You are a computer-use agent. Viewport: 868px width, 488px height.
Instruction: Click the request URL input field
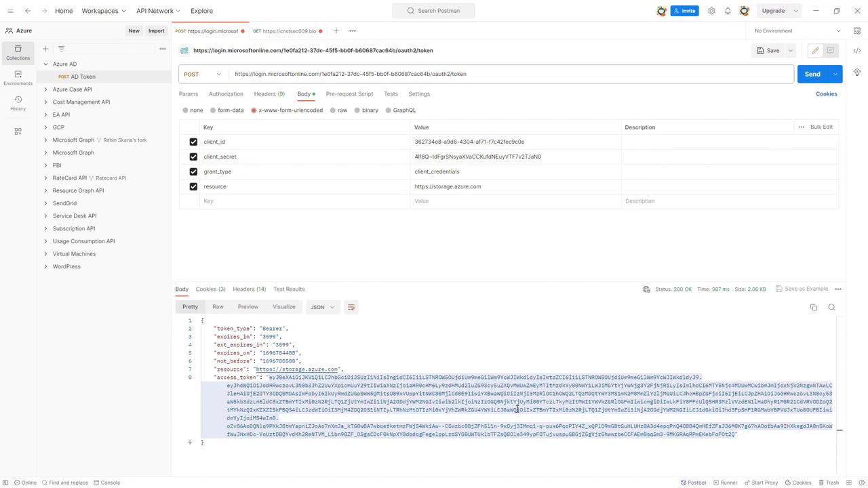[511, 74]
